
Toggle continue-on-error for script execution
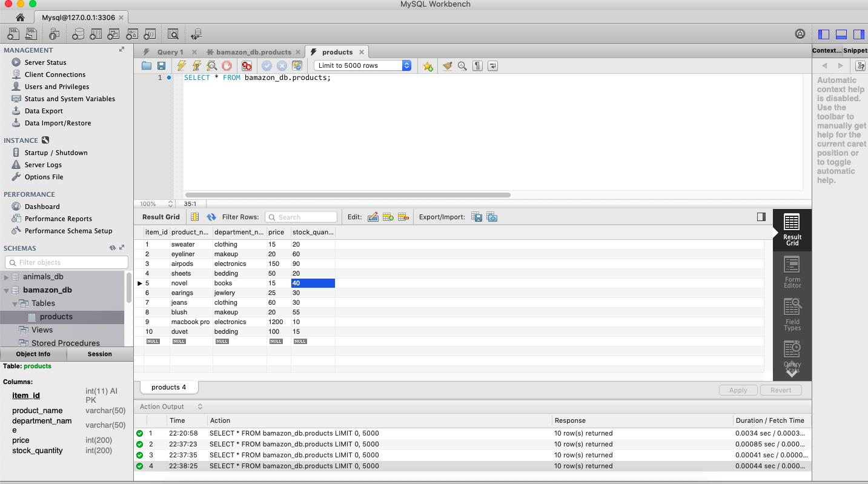[x=247, y=65]
